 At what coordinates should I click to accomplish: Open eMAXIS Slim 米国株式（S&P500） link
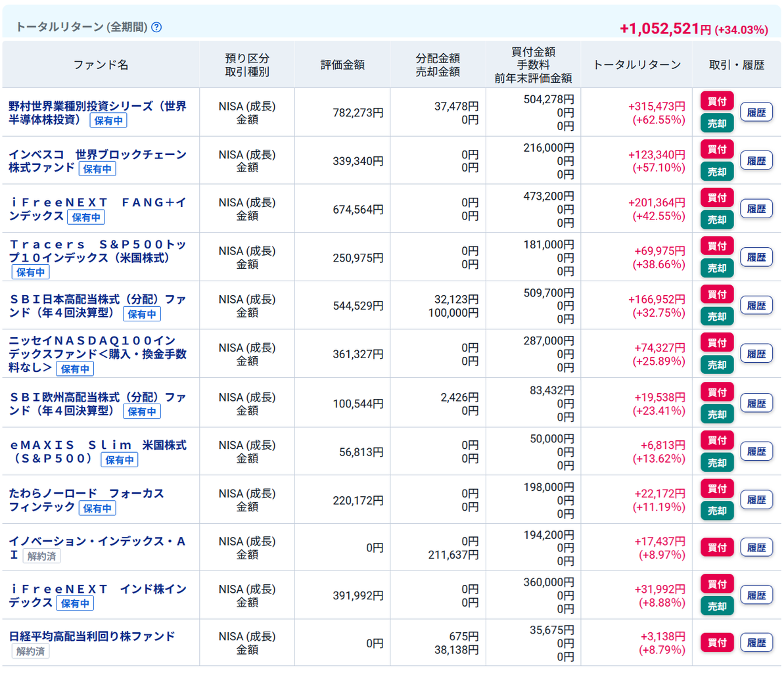tap(98, 452)
